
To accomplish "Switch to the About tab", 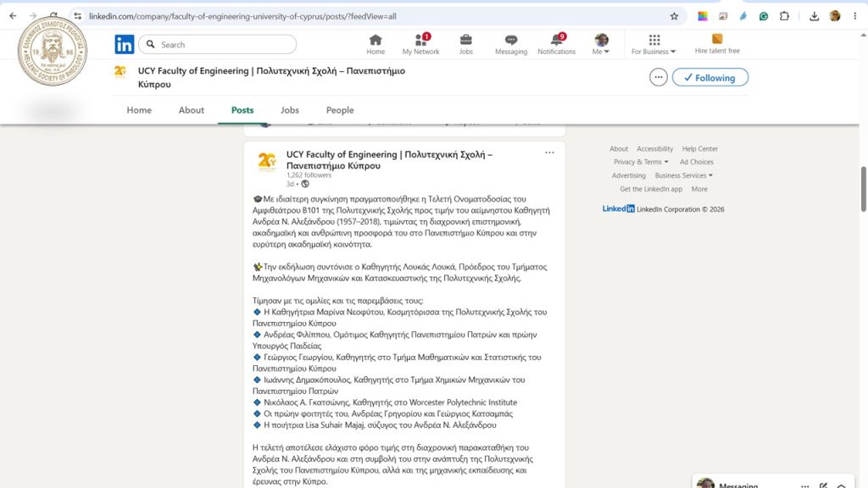I will (x=191, y=110).
